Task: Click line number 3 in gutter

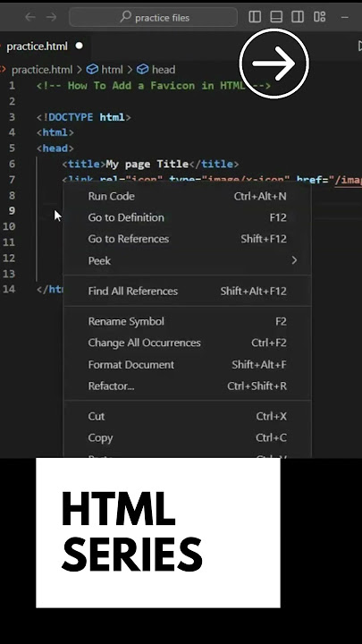Action: [12, 117]
